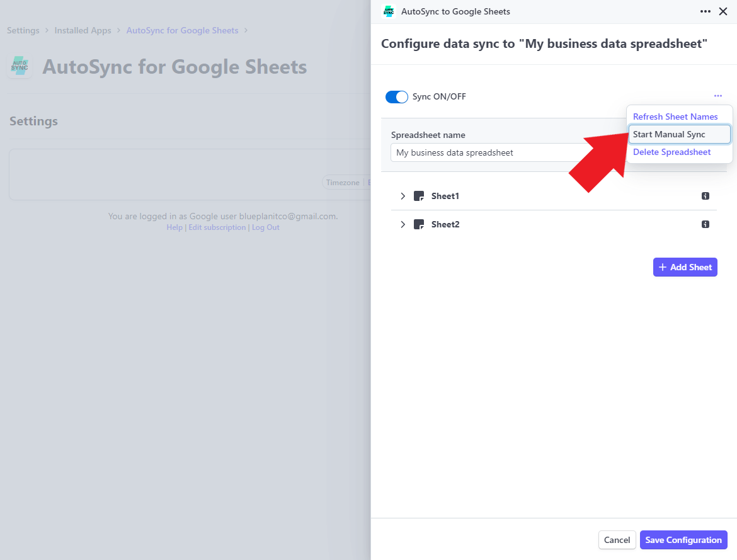Click the AutoSync logo in the panel header

(389, 12)
